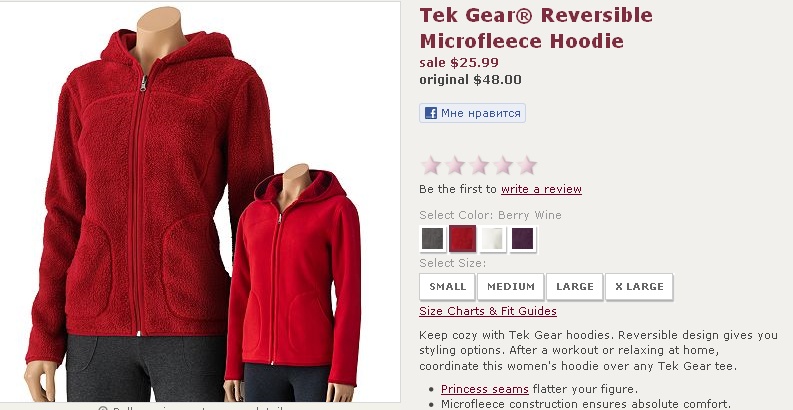
Task: Choose the dark purple color swatch
Action: (x=523, y=239)
